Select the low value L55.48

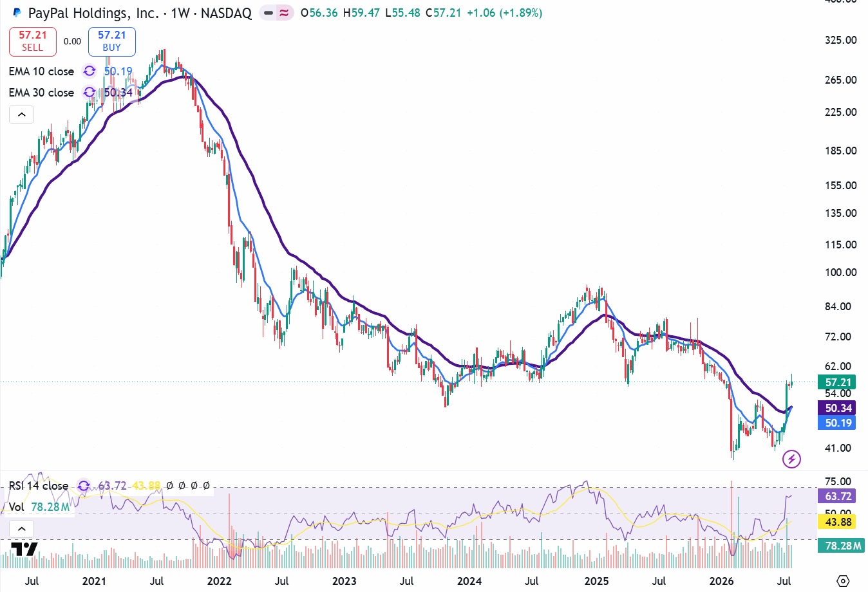[402, 13]
